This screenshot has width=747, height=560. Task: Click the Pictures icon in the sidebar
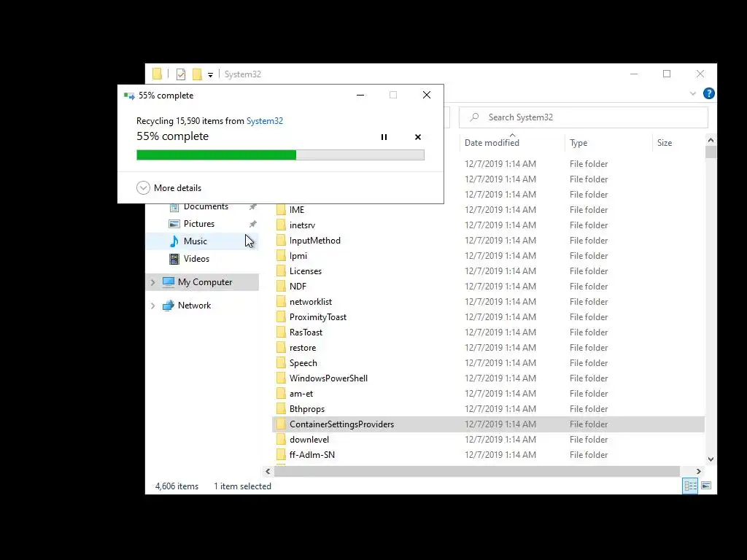coord(174,224)
